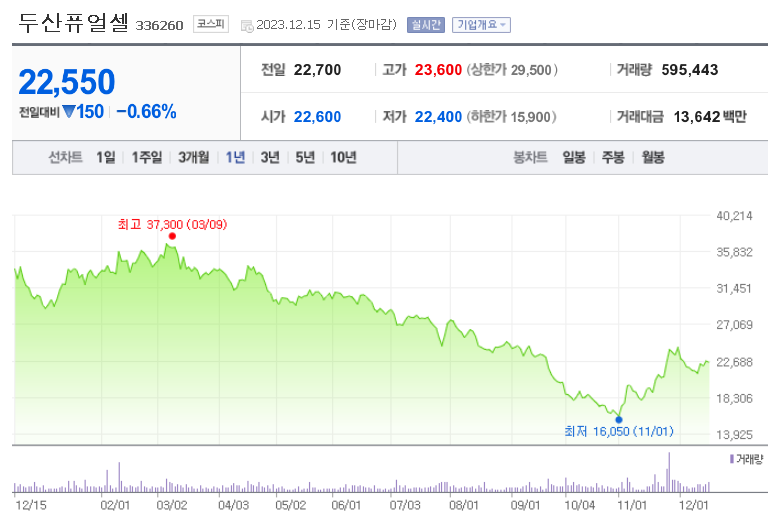This screenshot has height=524, width=768.
Task: Click the 봉차트 label
Action: point(530,157)
